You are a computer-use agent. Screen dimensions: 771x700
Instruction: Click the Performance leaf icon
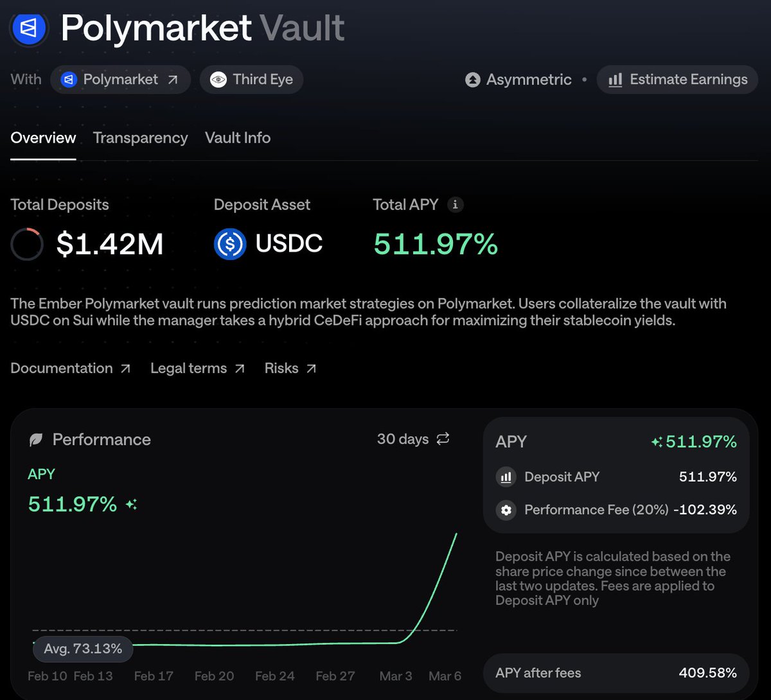[36, 440]
